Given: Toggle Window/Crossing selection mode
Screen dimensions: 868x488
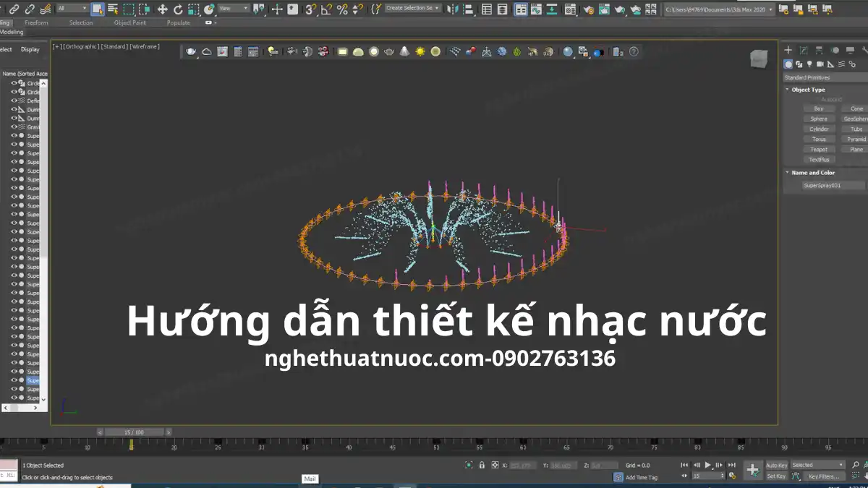Looking at the screenshot, I should (x=143, y=9).
